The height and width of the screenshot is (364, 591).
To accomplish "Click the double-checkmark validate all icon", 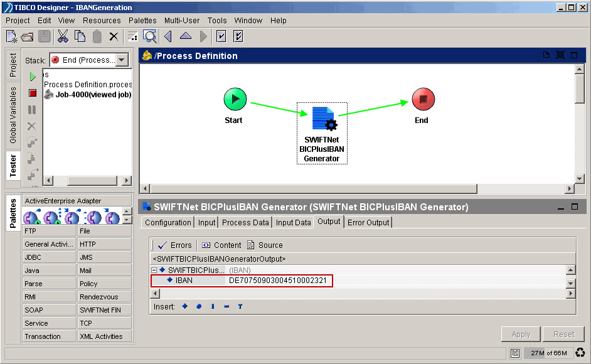I will (238, 36).
